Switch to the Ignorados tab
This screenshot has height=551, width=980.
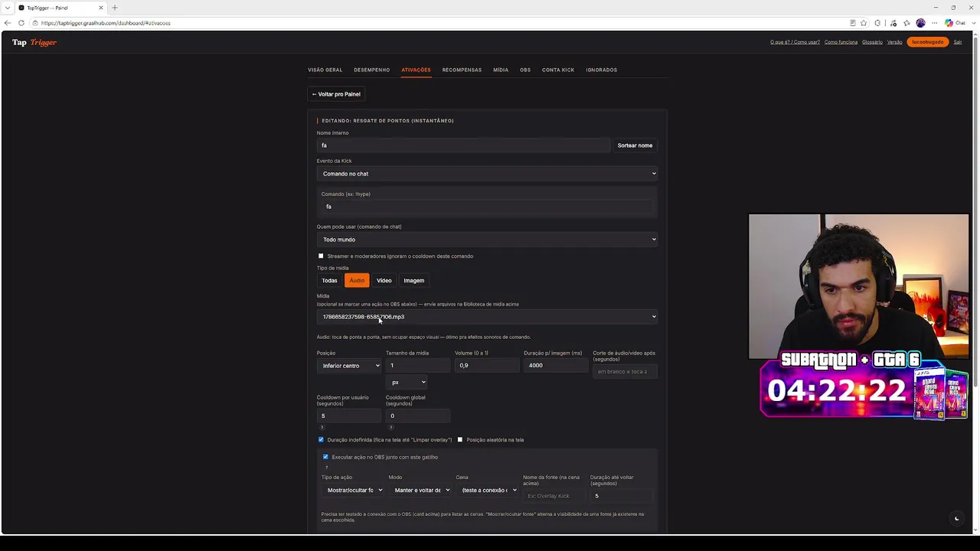tap(601, 70)
